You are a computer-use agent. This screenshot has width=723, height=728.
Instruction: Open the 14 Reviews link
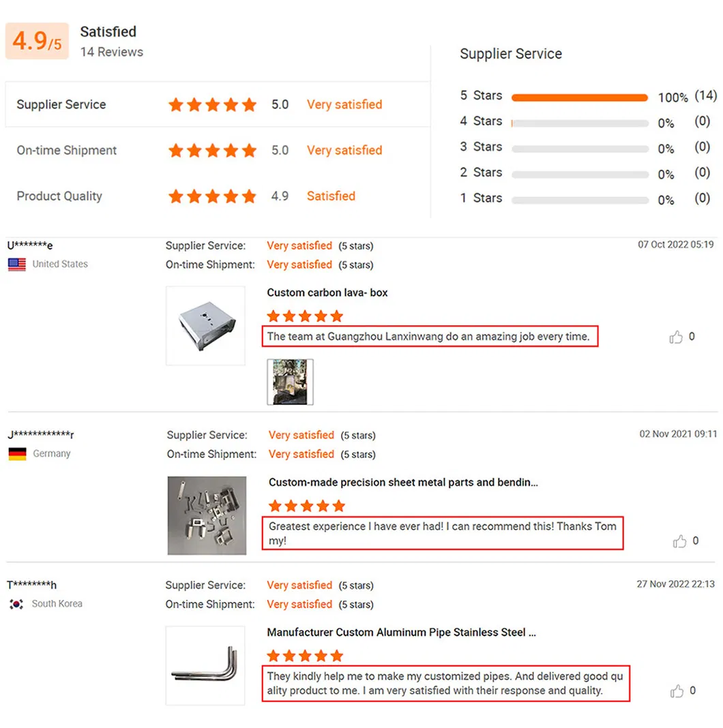pyautogui.click(x=112, y=52)
